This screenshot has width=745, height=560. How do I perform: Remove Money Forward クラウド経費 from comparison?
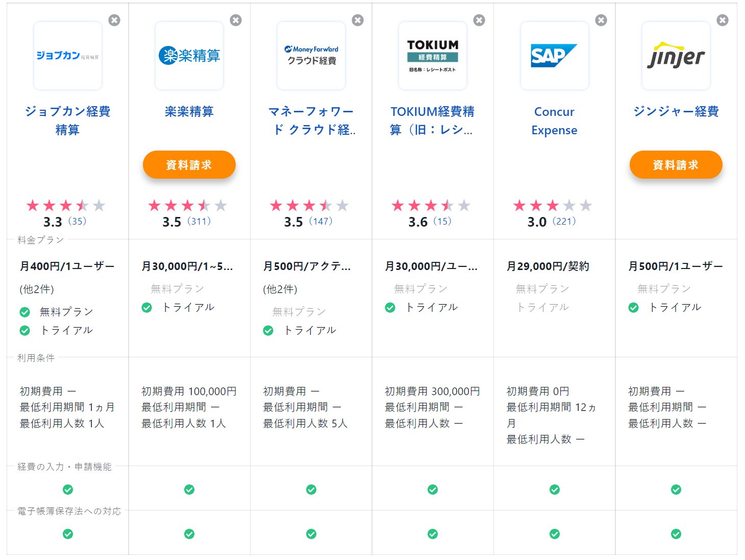(x=358, y=20)
